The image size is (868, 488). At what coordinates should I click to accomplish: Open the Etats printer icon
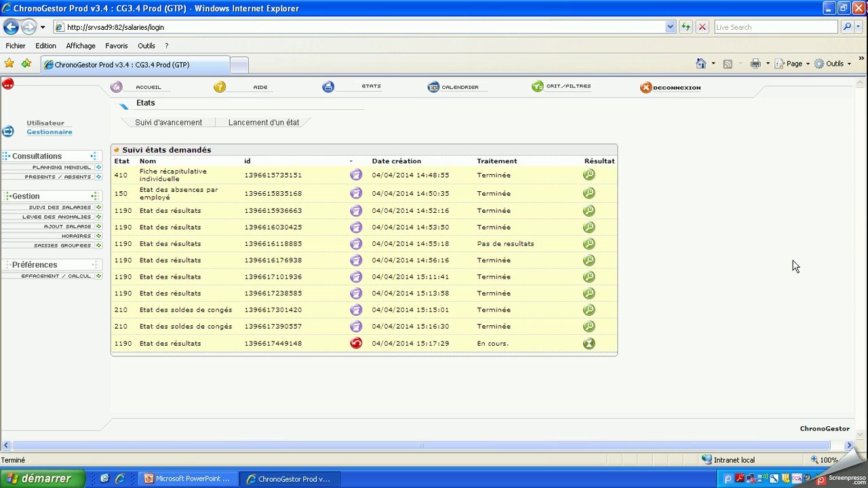[328, 87]
